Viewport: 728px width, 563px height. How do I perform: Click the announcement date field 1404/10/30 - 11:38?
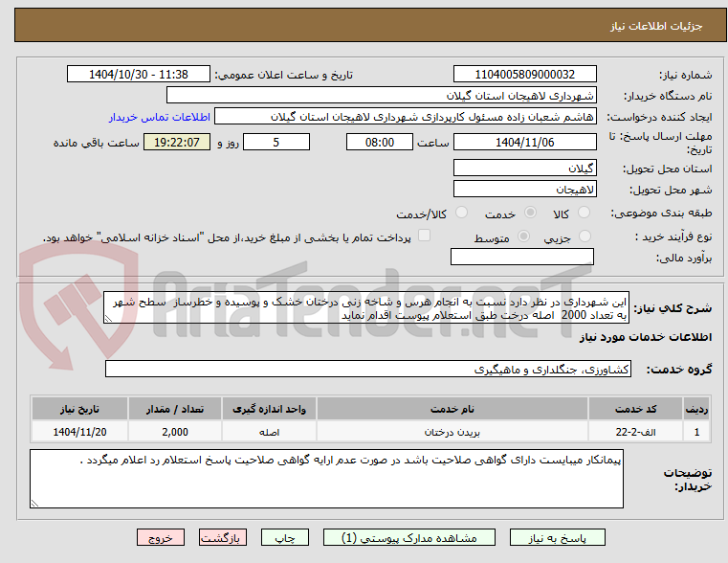[x=139, y=75]
